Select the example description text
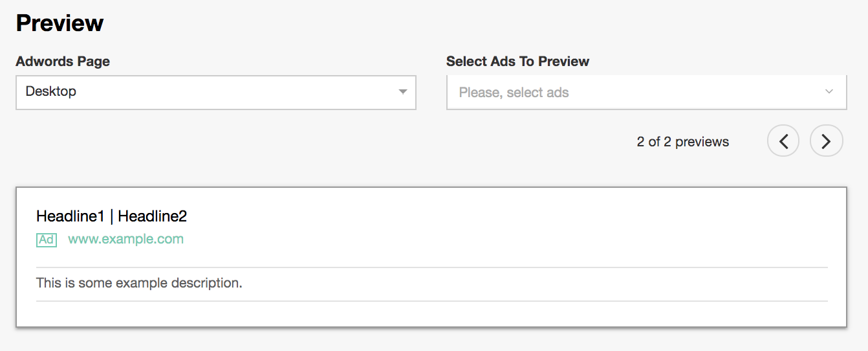 (x=139, y=283)
